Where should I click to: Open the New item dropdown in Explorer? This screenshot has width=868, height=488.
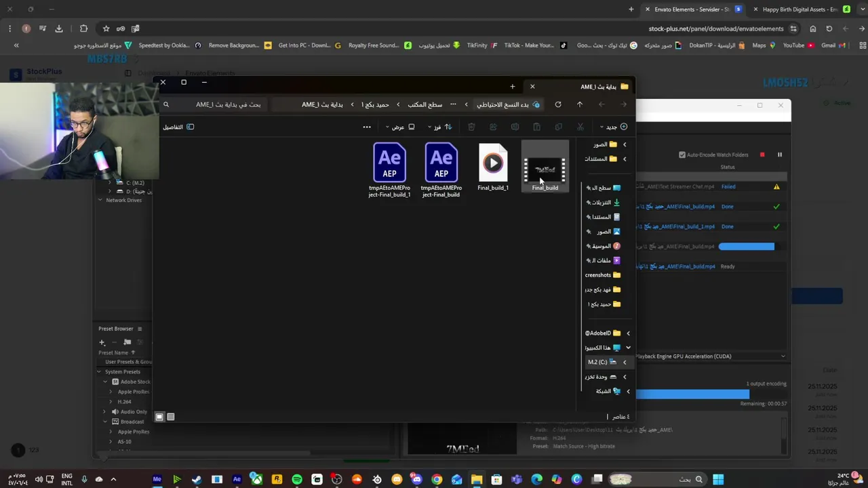pos(612,127)
